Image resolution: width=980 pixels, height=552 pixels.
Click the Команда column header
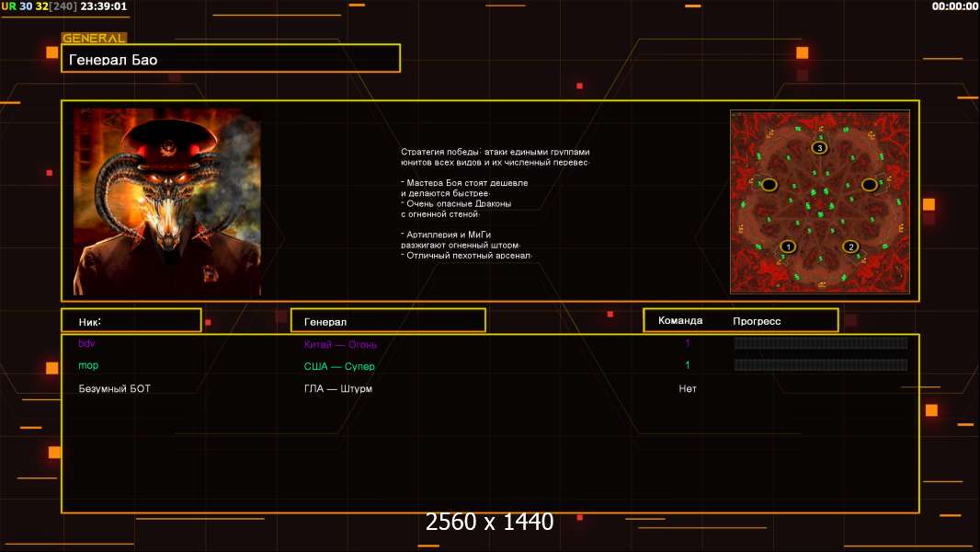680,321
